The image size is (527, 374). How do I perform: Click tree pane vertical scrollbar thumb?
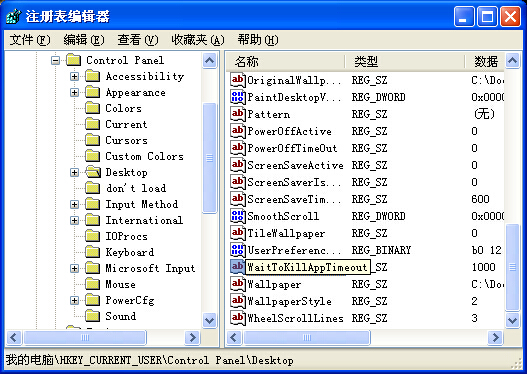point(210,158)
